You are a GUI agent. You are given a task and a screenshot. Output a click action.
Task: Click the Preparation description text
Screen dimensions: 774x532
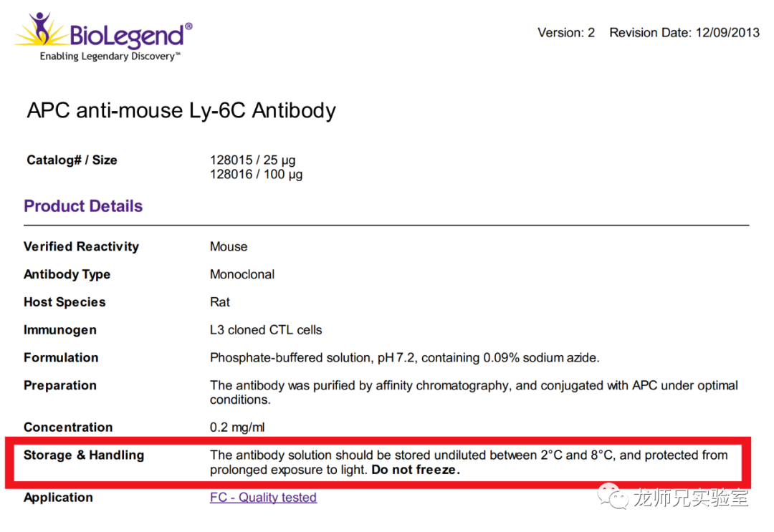tap(474, 392)
